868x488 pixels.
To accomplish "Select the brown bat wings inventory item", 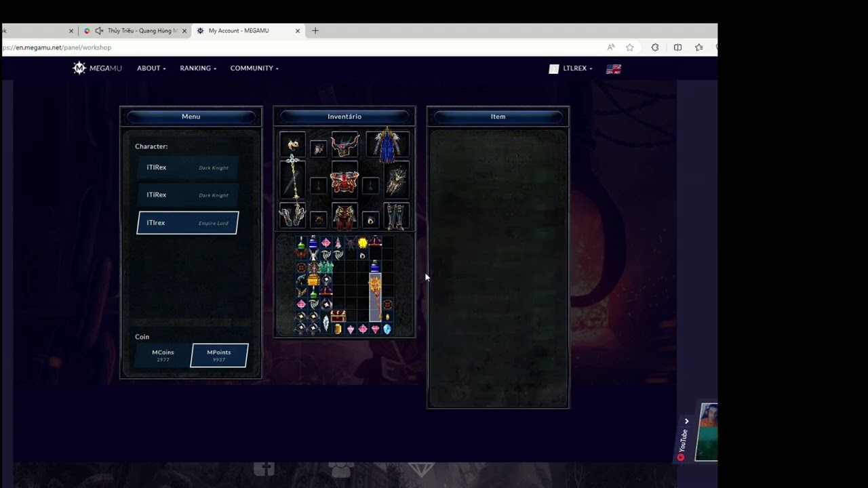I will tap(301, 255).
